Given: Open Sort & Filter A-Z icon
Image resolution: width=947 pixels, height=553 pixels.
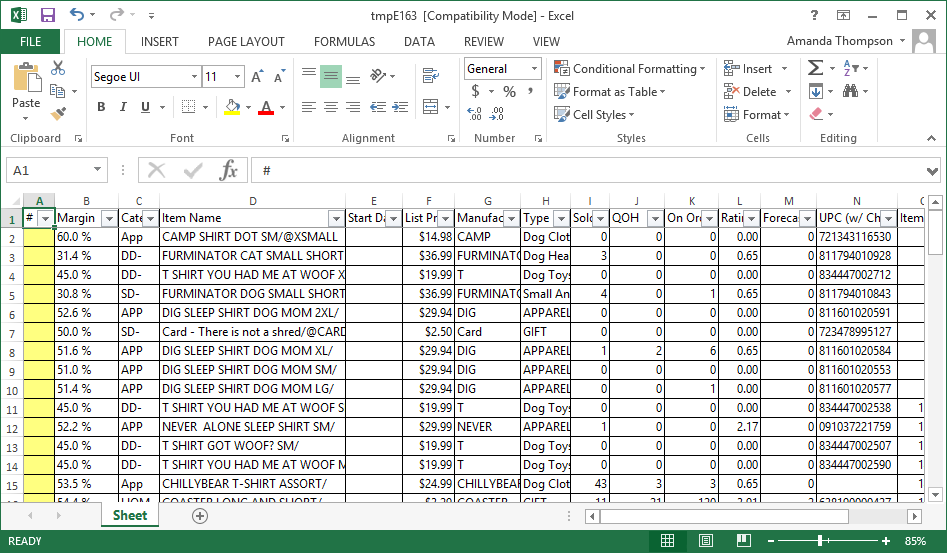Looking at the screenshot, I should (x=850, y=68).
